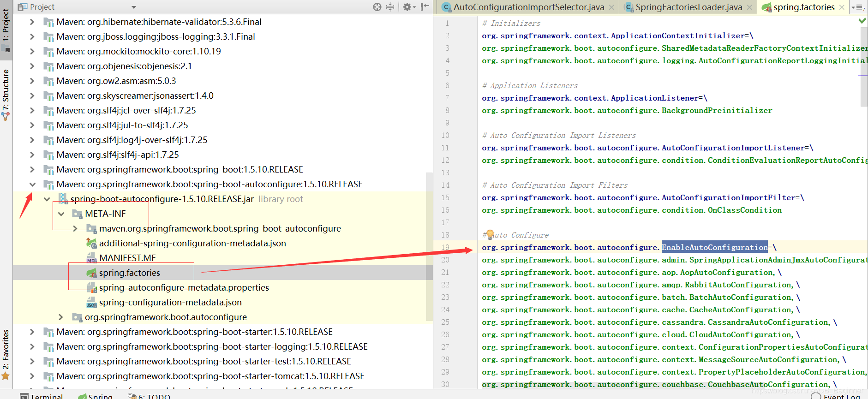Open the 2: Favorites side tool tab

tap(6, 355)
